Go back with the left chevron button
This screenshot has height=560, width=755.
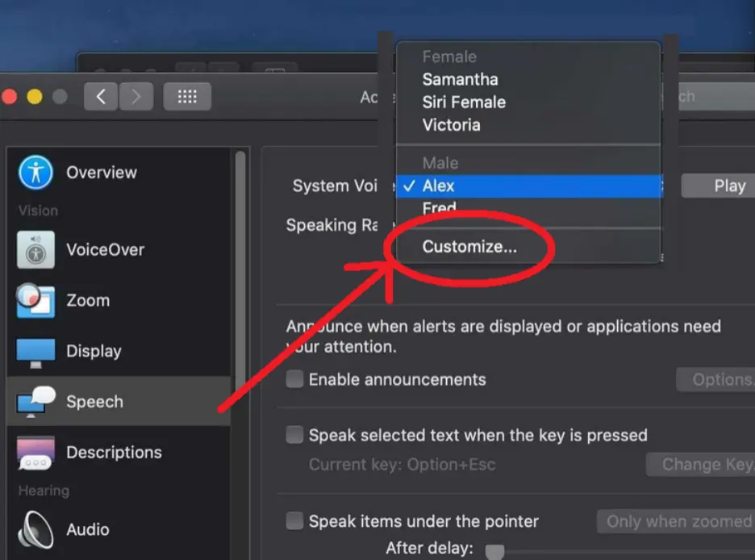tap(101, 97)
